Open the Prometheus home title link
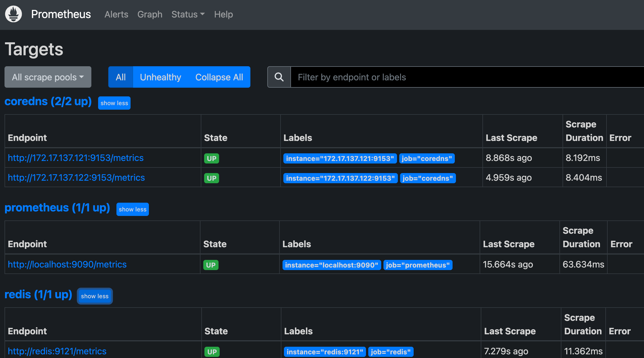 coord(61,14)
